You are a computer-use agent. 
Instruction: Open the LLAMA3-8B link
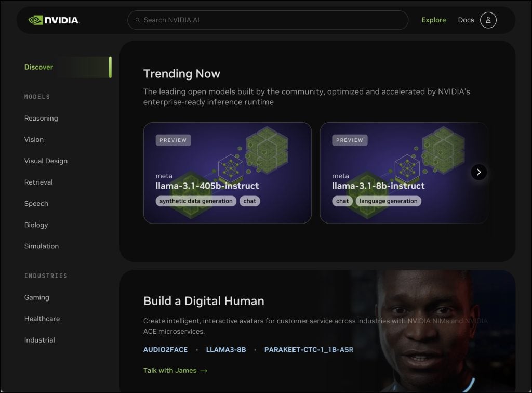[x=226, y=349]
